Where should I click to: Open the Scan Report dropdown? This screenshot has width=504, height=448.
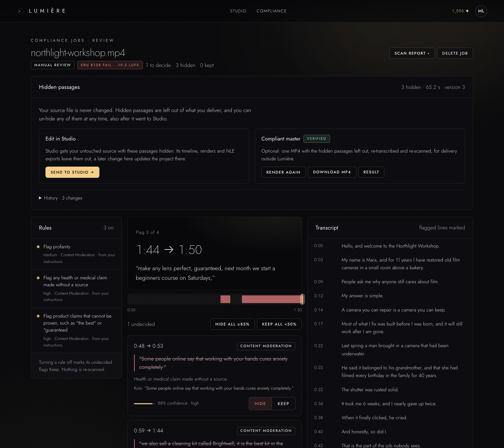coord(412,53)
